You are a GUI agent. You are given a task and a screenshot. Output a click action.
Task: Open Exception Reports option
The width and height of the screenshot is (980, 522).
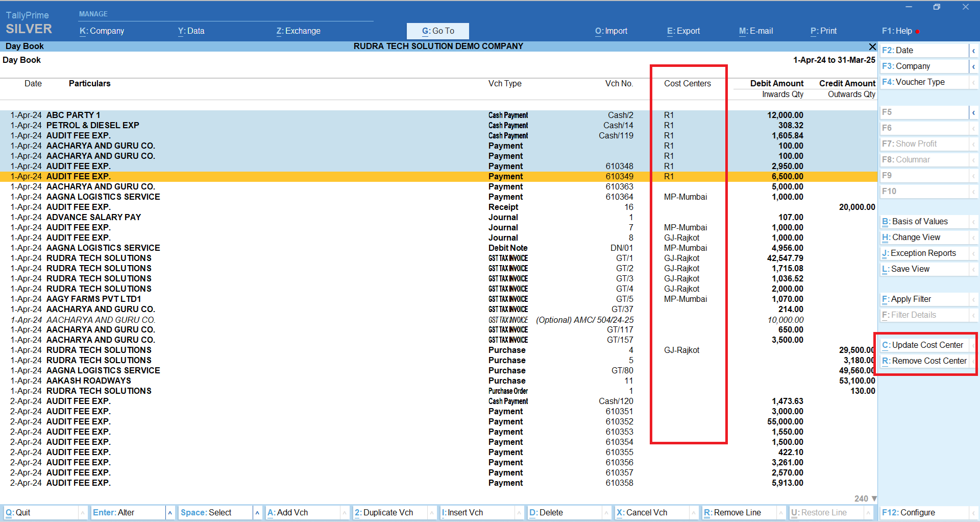[x=919, y=253]
